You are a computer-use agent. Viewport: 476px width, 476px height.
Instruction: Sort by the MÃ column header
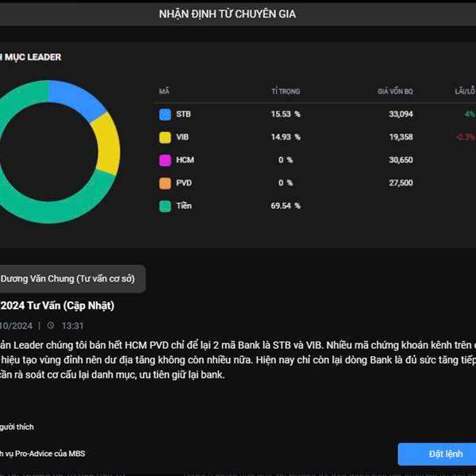point(164,92)
